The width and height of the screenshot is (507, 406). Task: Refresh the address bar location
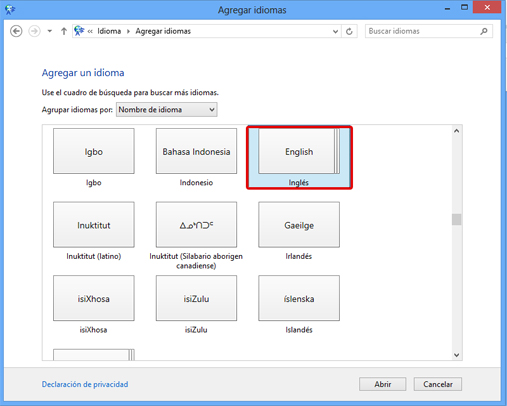pyautogui.click(x=349, y=31)
